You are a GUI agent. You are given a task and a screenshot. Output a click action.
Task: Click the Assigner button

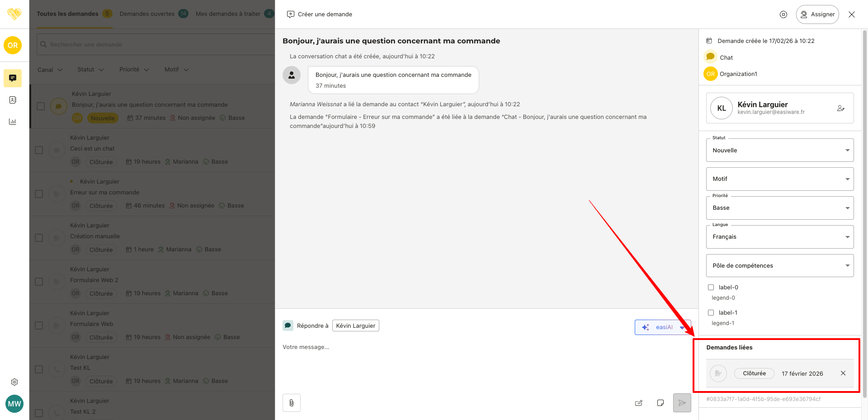[x=817, y=14]
